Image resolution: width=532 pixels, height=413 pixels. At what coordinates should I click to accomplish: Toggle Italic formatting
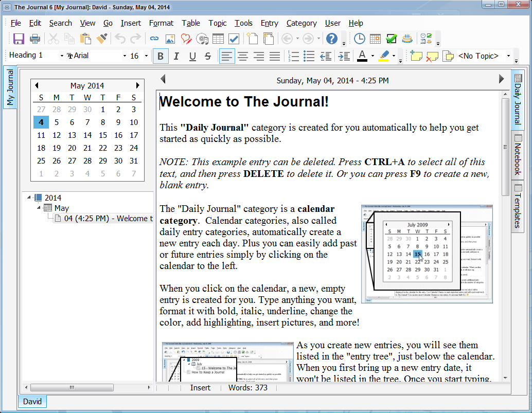176,56
